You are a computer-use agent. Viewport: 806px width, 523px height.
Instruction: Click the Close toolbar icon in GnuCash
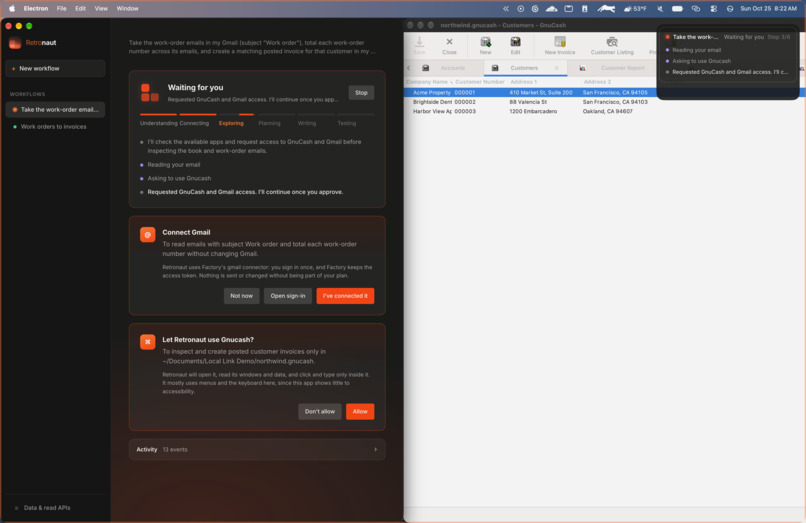(x=449, y=45)
